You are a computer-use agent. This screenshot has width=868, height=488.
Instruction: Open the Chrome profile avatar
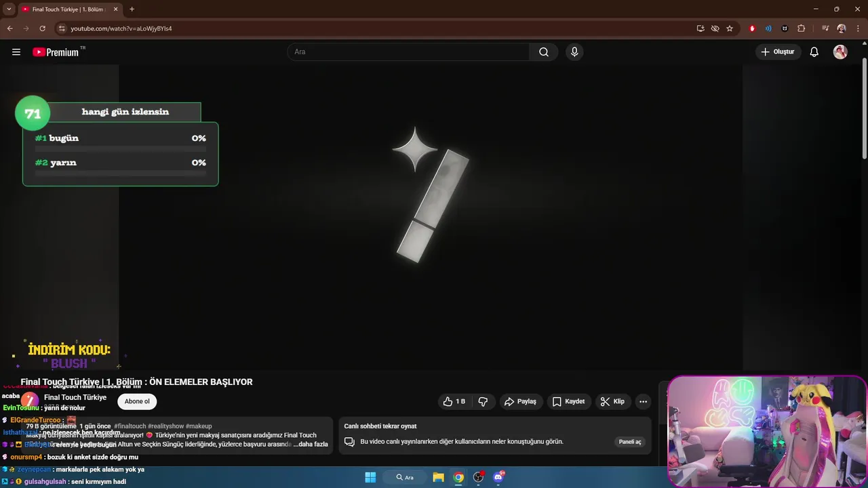842,28
